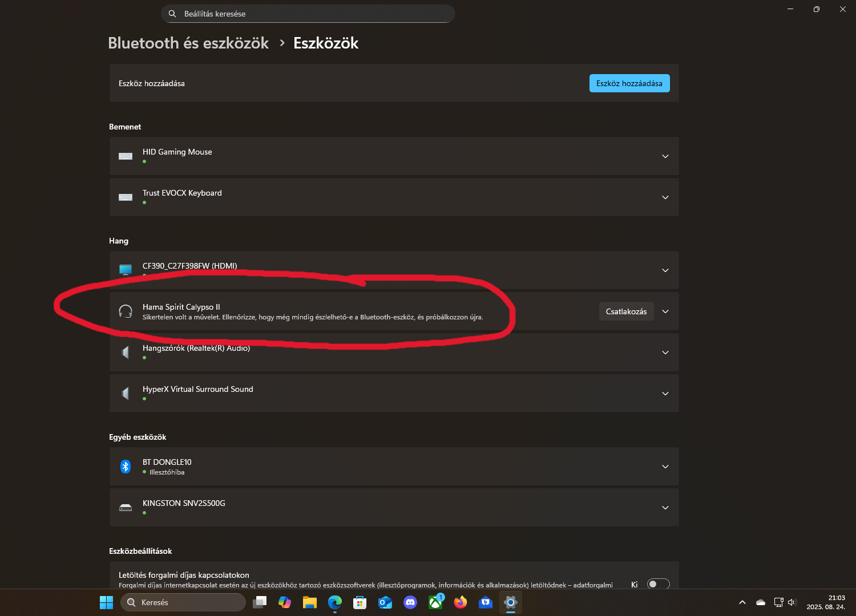856x616 pixels.
Task: Click the Hama Spirit Calypso II name
Action: (181, 307)
